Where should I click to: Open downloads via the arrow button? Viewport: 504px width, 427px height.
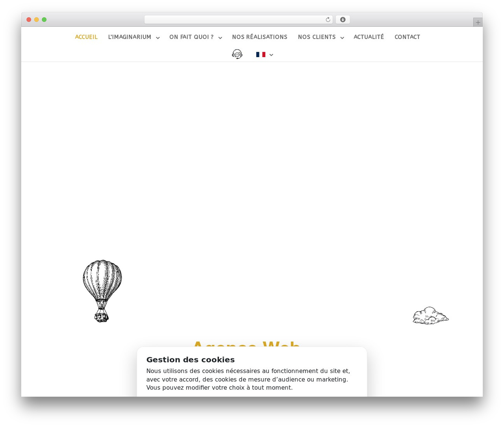point(343,20)
